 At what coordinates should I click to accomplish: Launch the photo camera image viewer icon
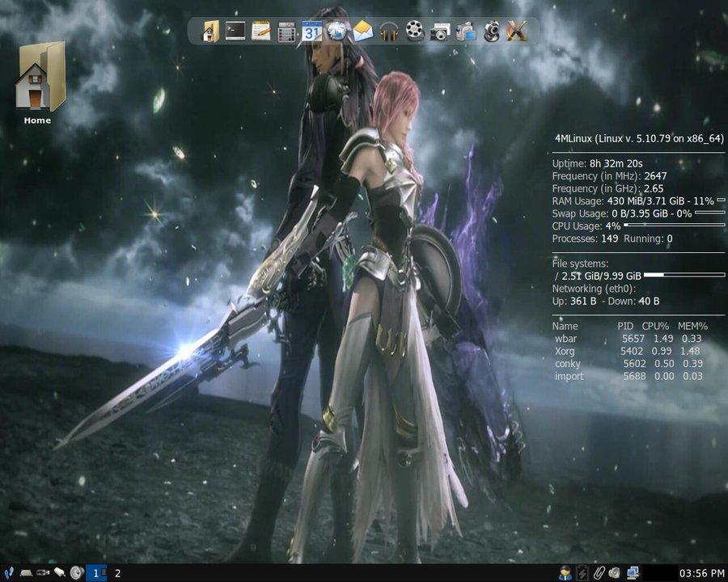[440, 32]
